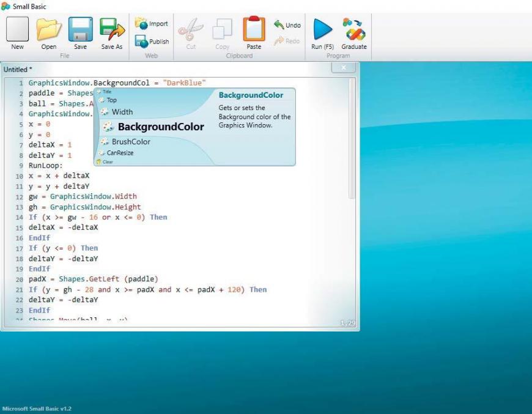Click the If statement on line 21
532x414 pixels.
pyautogui.click(x=147, y=289)
